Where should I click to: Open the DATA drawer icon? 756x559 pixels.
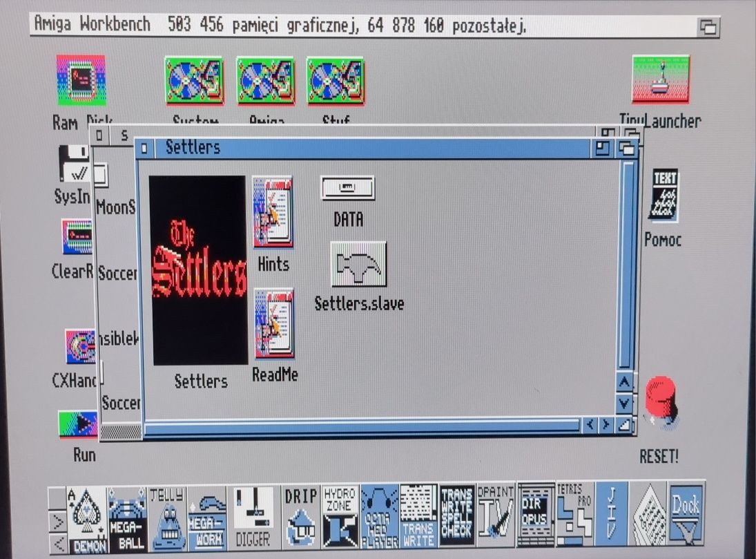347,188
